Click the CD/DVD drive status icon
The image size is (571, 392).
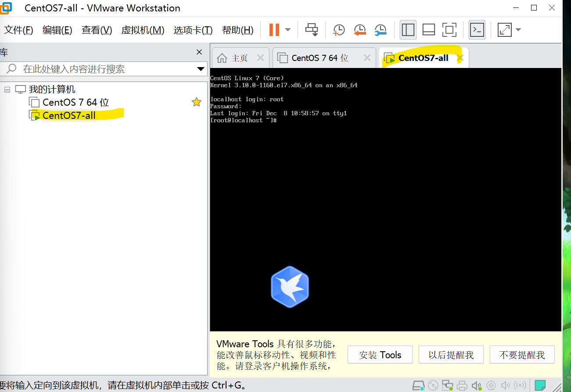pos(433,385)
